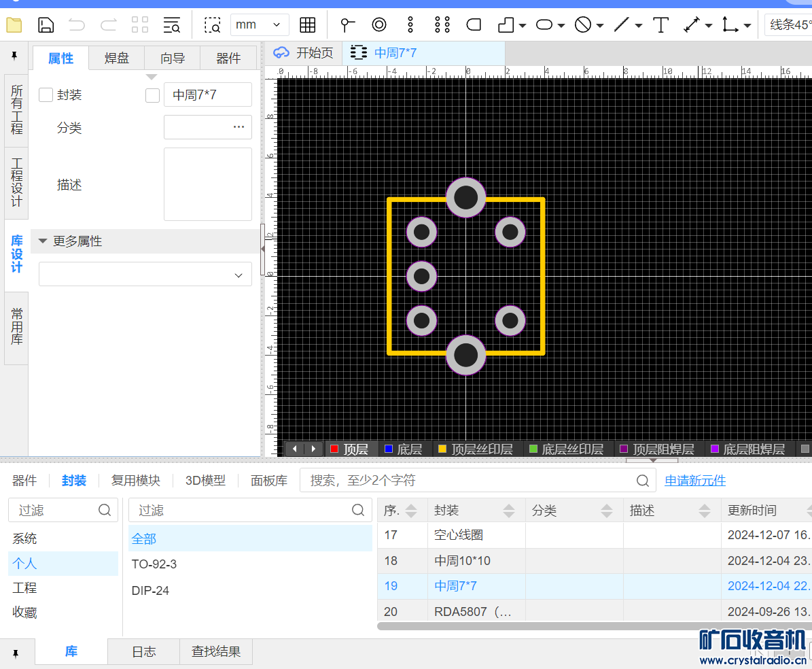Check the box beside 中周7*7 field
Viewport: 812px width, 669px height.
coord(152,95)
